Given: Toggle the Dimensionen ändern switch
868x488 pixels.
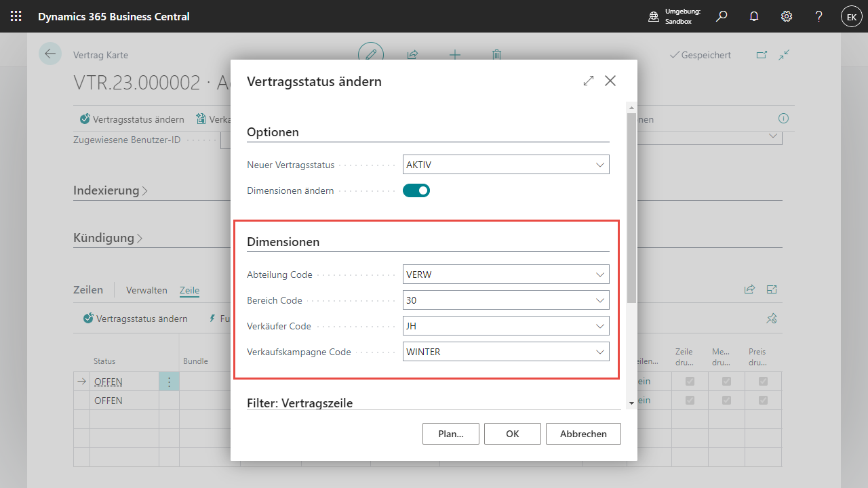Looking at the screenshot, I should pyautogui.click(x=416, y=190).
